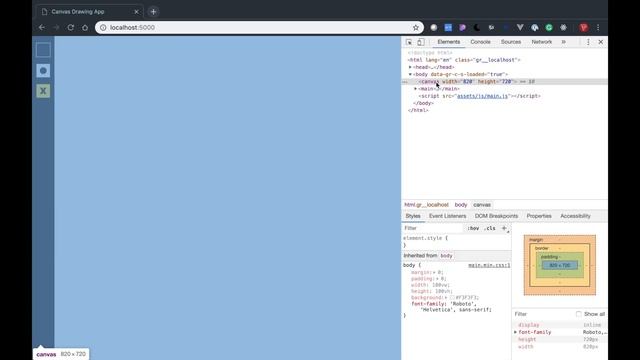This screenshot has width=640, height=360.
Task: Click the gear-like extension icon
Action: click(563, 27)
